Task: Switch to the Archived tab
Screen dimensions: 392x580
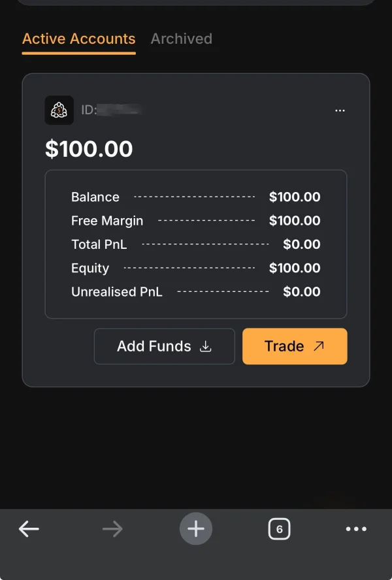Action: coord(181,39)
